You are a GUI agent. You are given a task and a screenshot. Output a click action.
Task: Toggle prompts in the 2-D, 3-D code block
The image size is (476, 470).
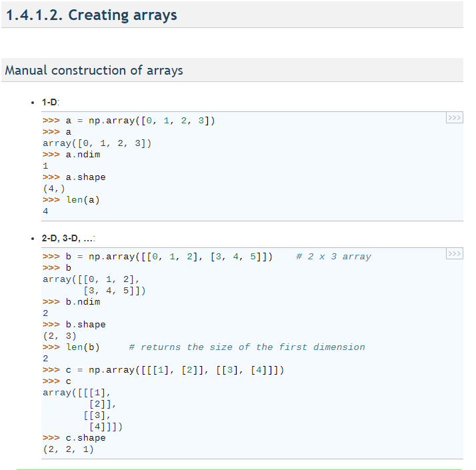coord(454,253)
